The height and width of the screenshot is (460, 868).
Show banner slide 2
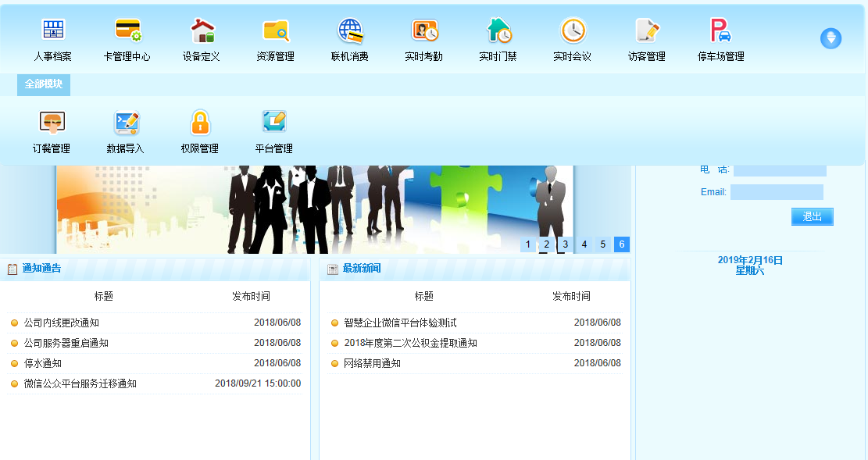pyautogui.click(x=546, y=244)
